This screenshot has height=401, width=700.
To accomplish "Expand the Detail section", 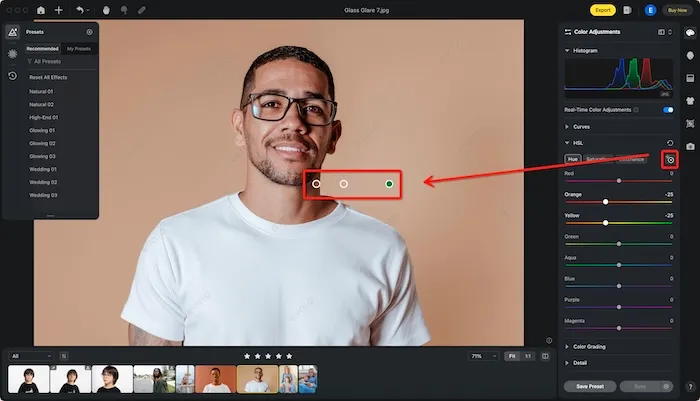I will coord(567,363).
